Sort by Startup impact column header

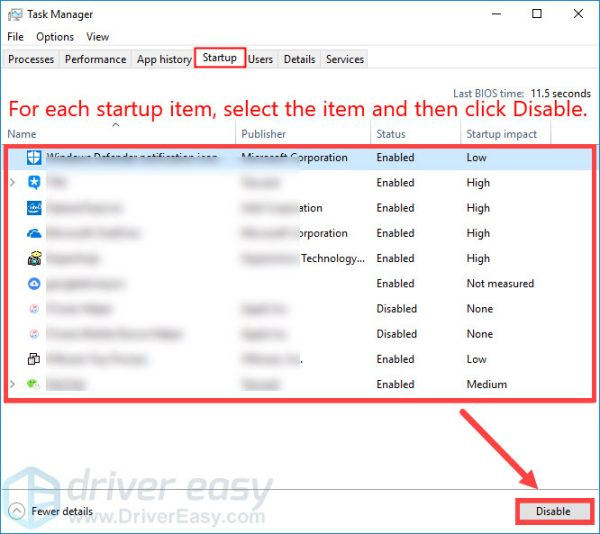(501, 134)
